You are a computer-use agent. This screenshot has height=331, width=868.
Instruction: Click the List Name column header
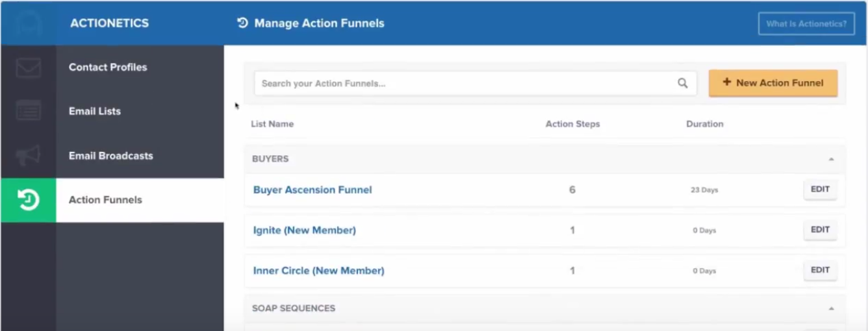[x=272, y=124]
